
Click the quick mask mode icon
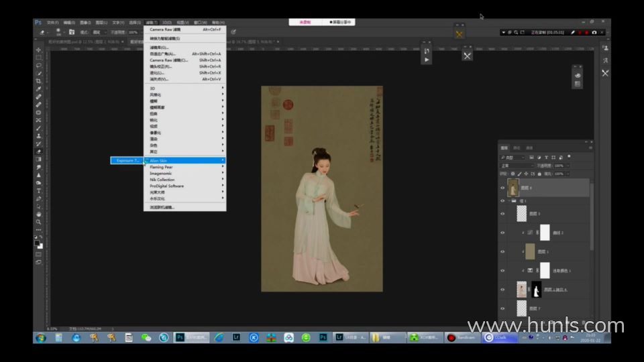click(39, 255)
